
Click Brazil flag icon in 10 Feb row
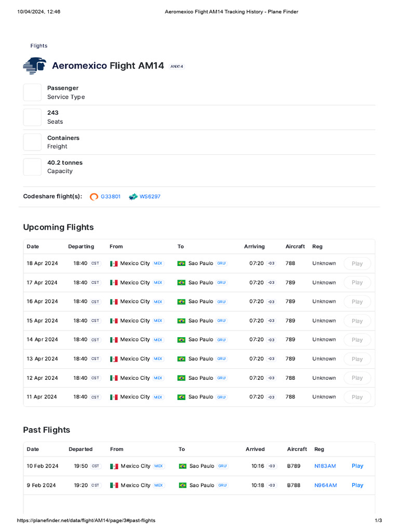coord(182,466)
